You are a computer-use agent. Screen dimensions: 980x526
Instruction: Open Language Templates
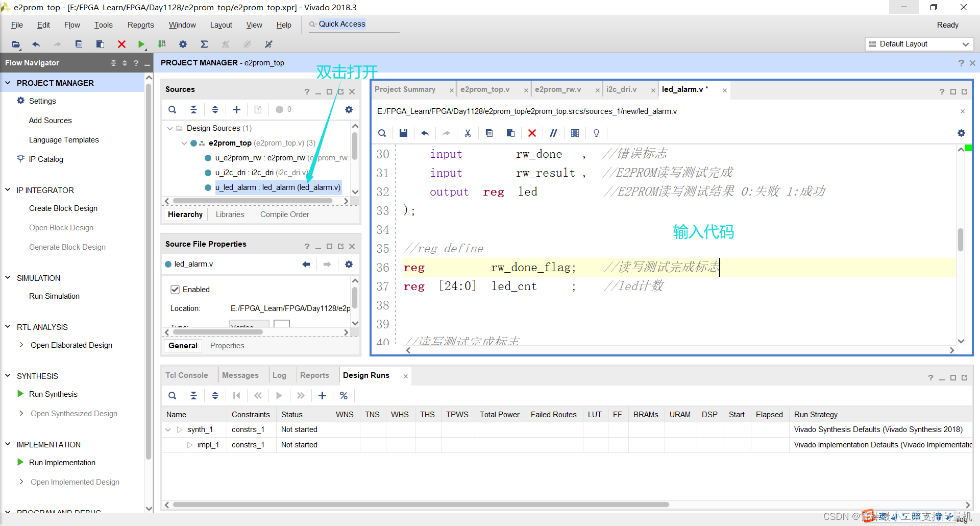64,140
